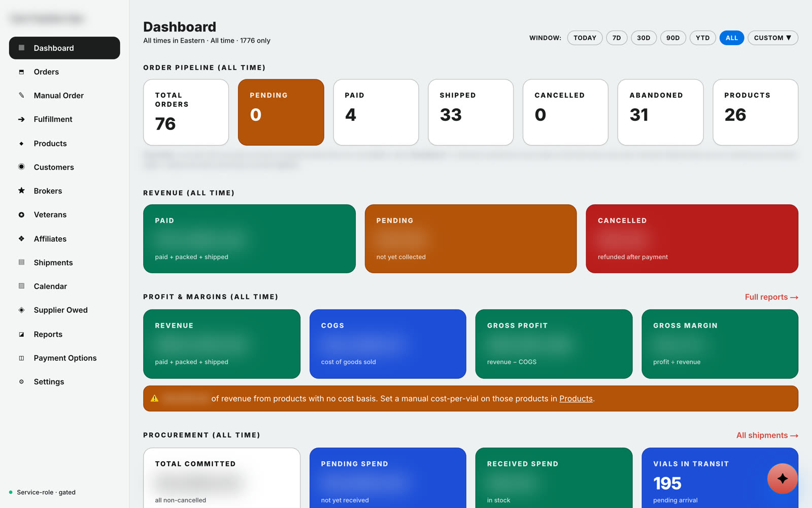The width and height of the screenshot is (812, 508).
Task: Click the Products diamond icon
Action: pos(21,143)
